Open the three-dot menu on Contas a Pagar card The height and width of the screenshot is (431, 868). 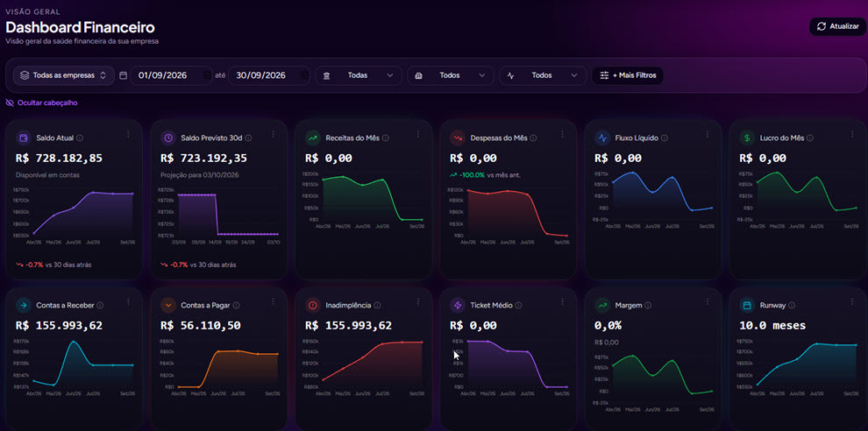[273, 301]
